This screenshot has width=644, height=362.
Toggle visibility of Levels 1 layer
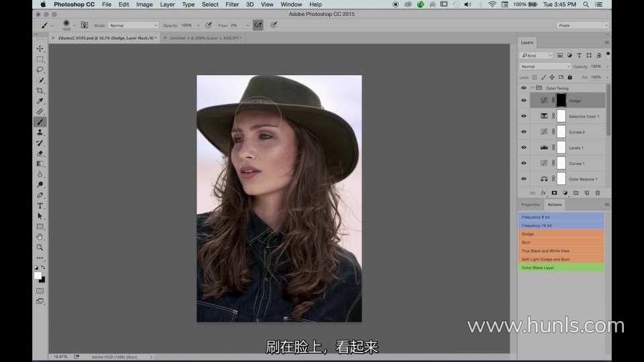(x=524, y=147)
